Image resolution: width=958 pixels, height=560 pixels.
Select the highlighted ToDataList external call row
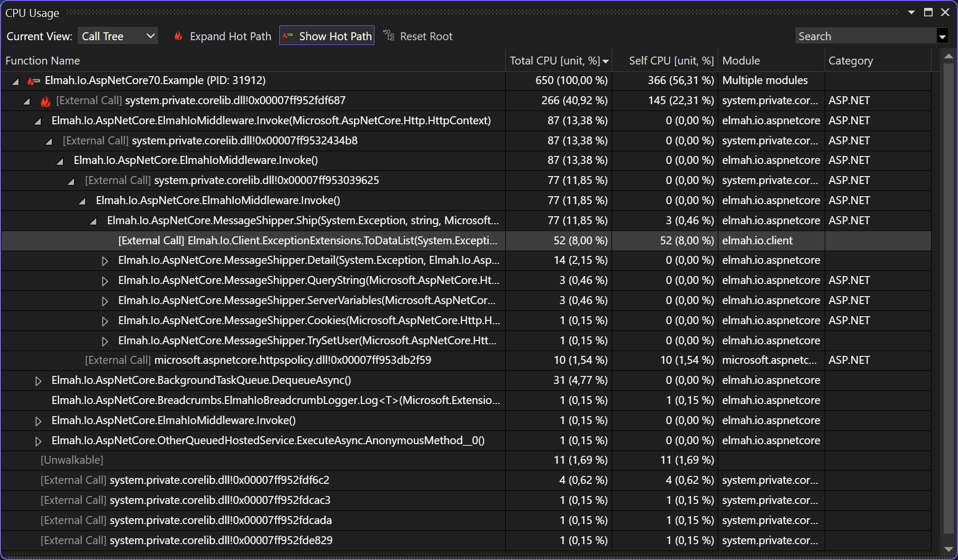point(307,241)
